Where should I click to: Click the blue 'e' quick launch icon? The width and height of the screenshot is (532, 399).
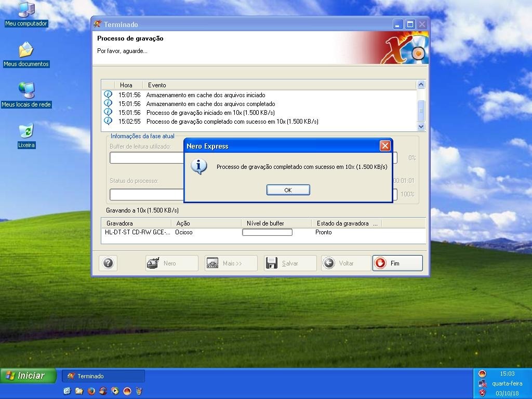tap(67, 391)
